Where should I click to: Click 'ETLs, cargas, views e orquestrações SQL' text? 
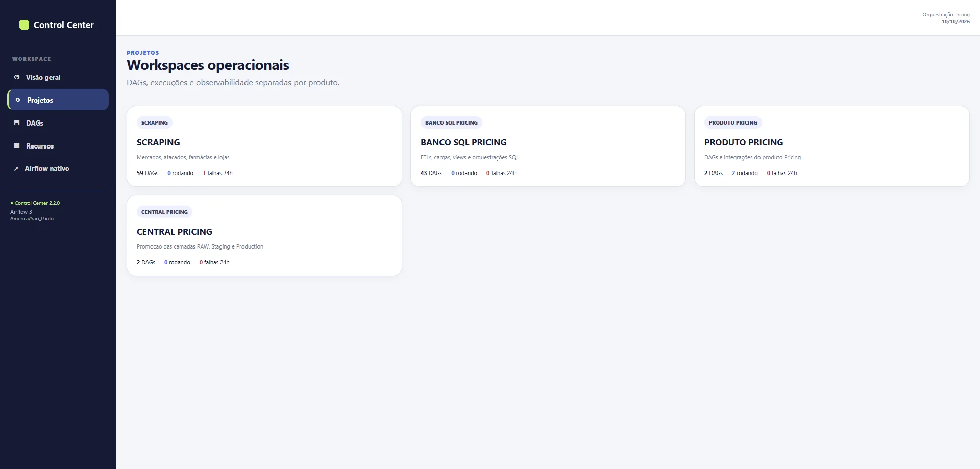[470, 157]
